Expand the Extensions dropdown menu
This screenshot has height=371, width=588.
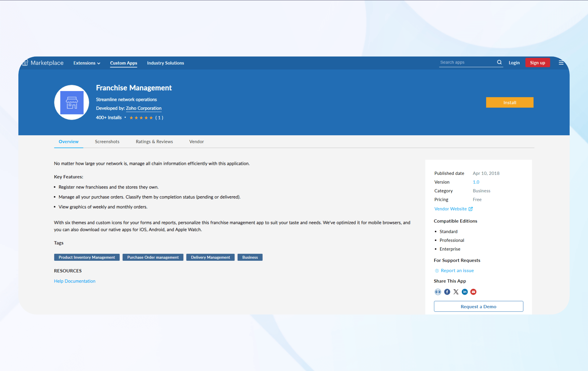(x=87, y=63)
